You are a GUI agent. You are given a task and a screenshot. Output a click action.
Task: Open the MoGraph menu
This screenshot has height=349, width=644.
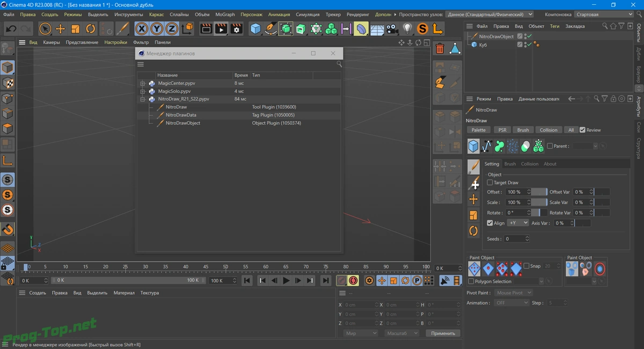[x=225, y=14]
